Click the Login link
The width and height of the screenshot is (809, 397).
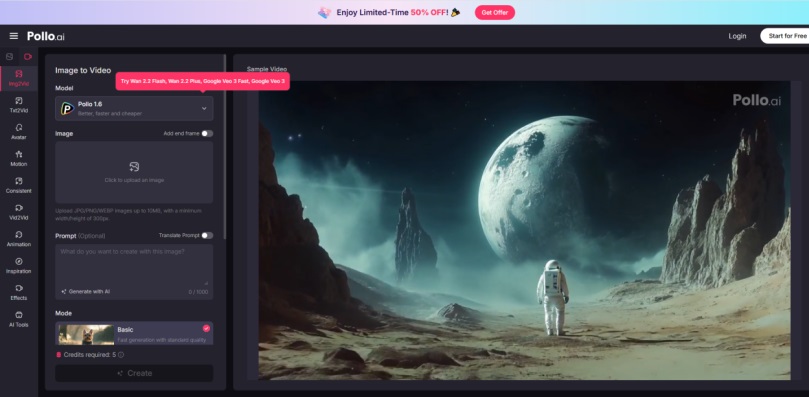pos(737,36)
